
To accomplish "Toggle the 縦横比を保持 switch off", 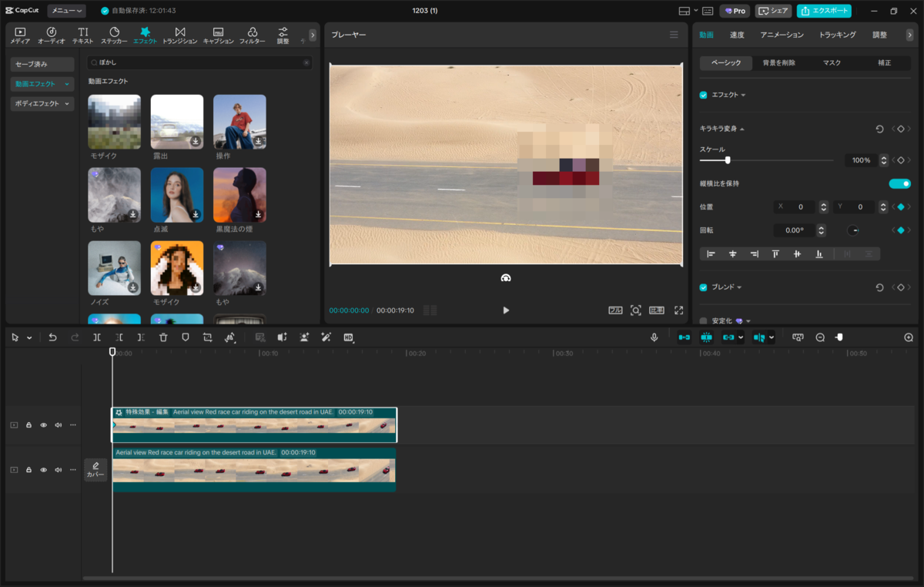I will point(899,183).
